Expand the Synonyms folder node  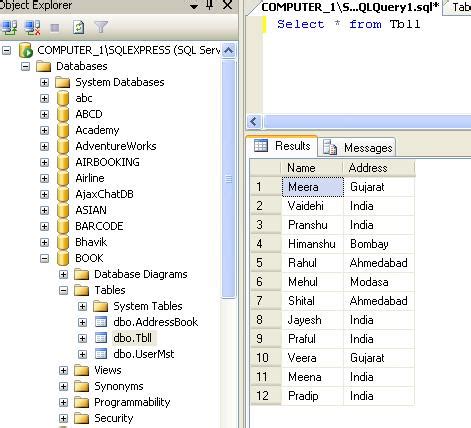63,386
